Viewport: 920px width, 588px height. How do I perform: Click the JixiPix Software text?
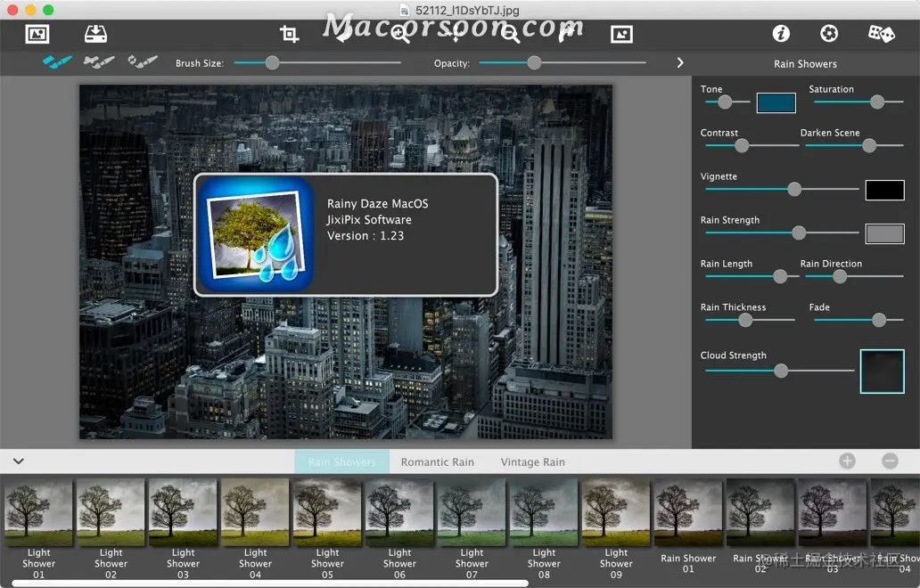click(369, 220)
